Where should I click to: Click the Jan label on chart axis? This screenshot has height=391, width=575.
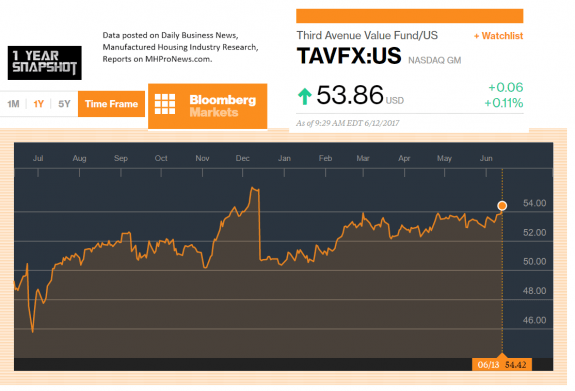[284, 158]
